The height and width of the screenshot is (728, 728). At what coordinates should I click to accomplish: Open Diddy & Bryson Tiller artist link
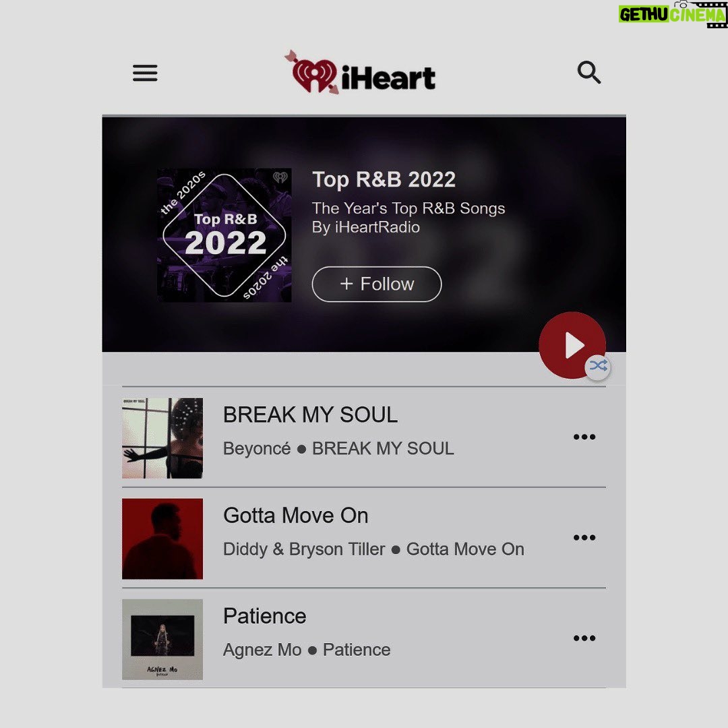pyautogui.click(x=304, y=549)
